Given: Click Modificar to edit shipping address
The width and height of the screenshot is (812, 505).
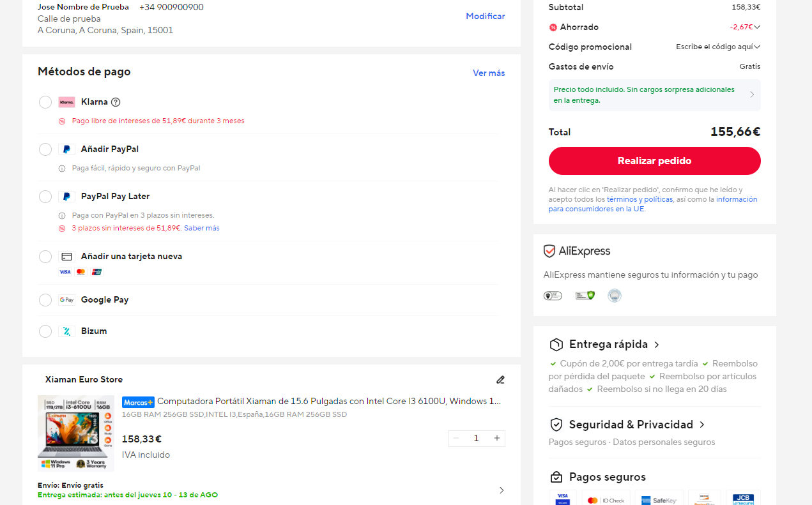Looking at the screenshot, I should 486,17.
